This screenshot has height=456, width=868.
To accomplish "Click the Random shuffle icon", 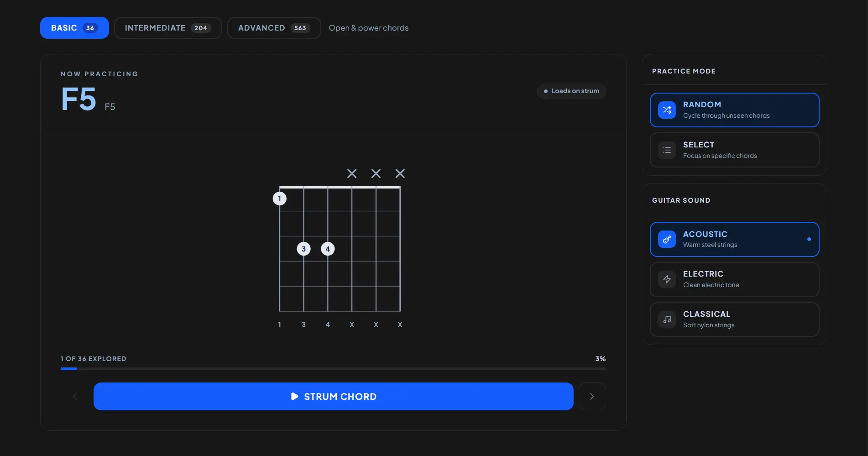I will click(667, 110).
